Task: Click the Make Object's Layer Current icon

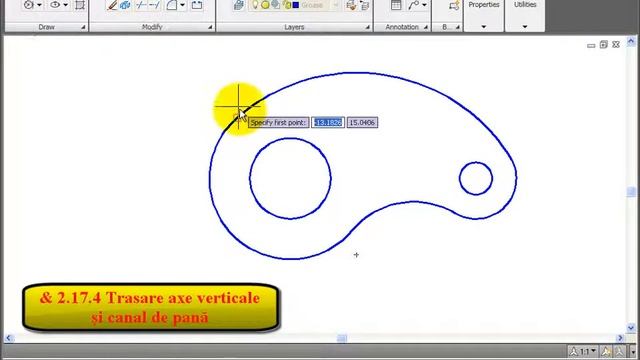Action: (x=351, y=5)
